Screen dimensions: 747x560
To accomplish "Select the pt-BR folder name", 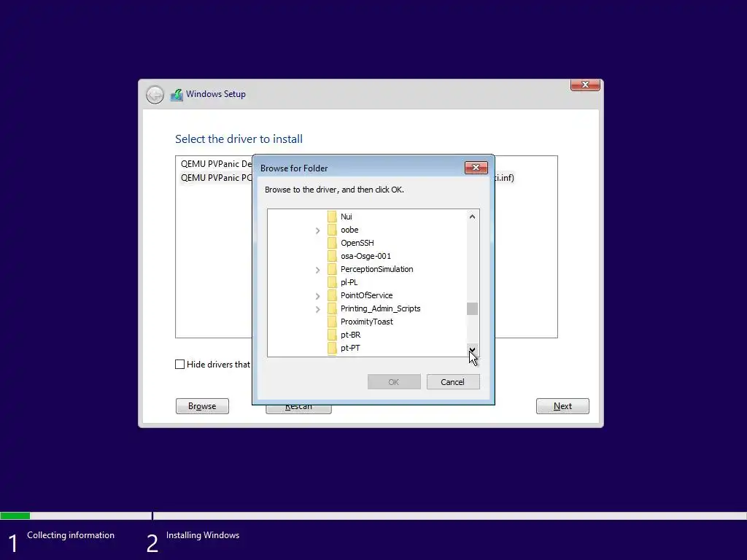I will [x=351, y=335].
